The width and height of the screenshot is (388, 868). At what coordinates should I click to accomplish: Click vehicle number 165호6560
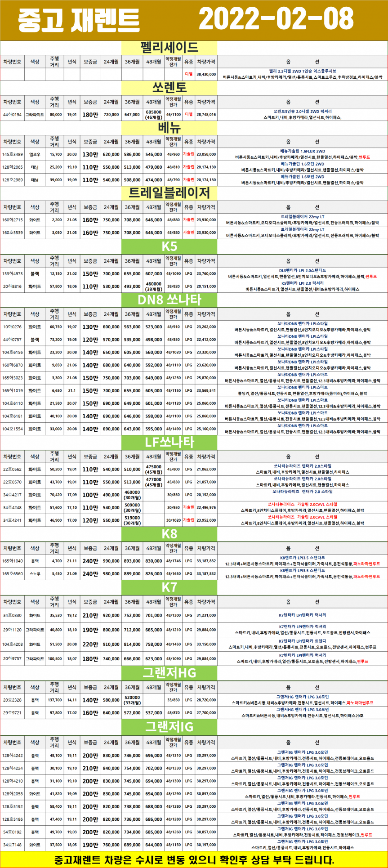(x=12, y=573)
